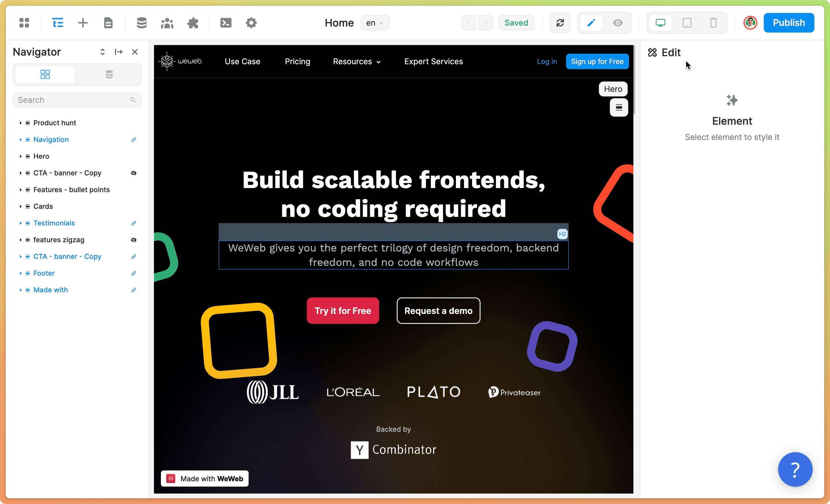This screenshot has height=504, width=830.
Task: Open the project settings gear icon
Action: (x=251, y=23)
